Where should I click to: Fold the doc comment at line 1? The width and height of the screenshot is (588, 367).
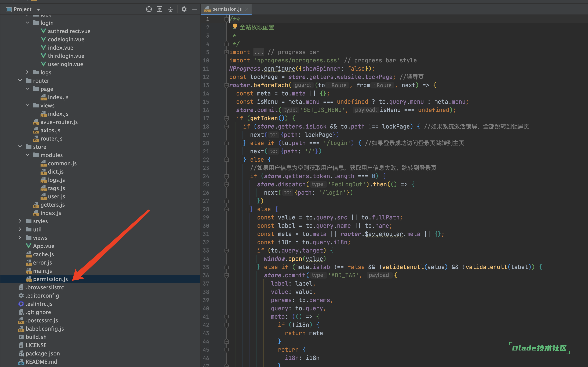pos(227,19)
